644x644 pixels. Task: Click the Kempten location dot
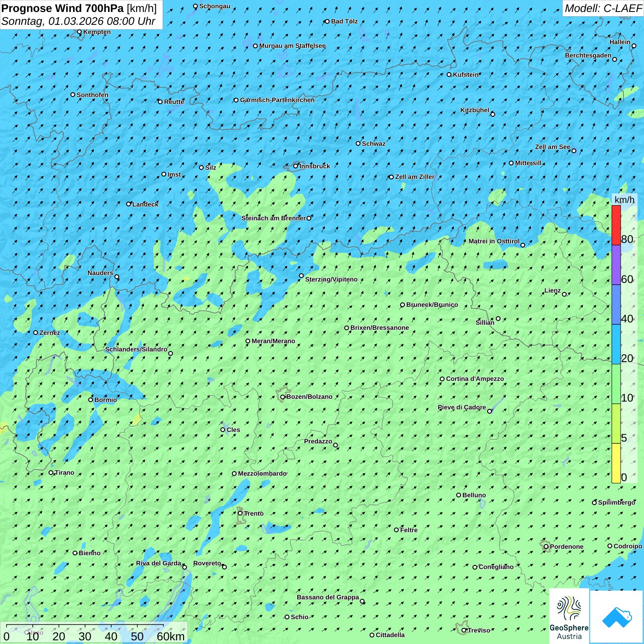click(x=79, y=32)
